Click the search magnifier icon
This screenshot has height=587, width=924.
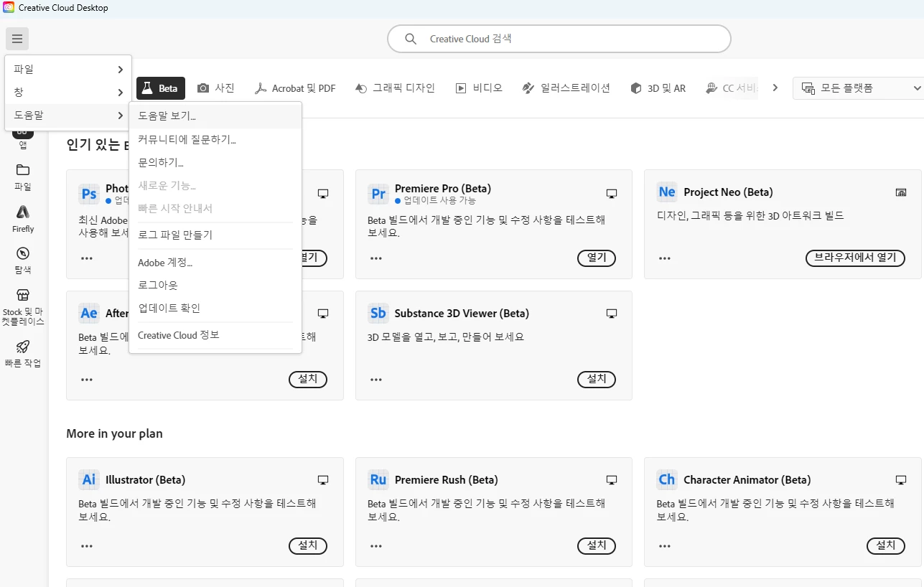point(411,39)
